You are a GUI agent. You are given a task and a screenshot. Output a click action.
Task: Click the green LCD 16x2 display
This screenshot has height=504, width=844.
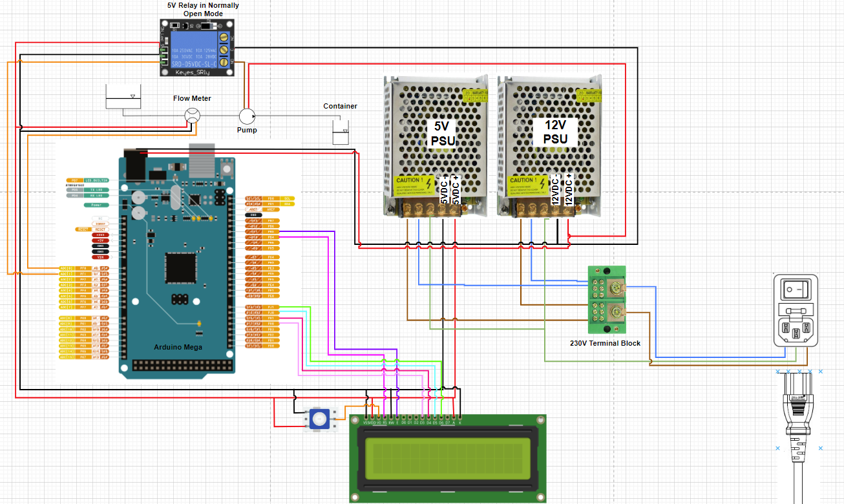click(448, 459)
